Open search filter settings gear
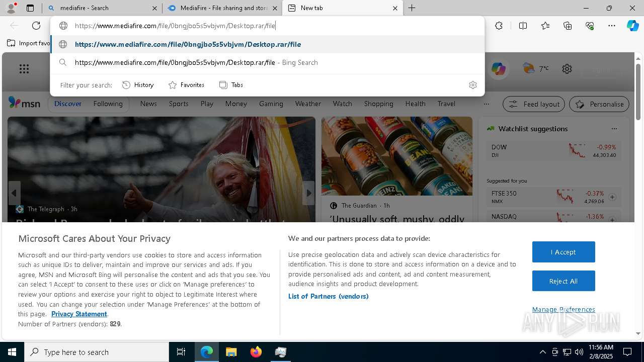This screenshot has width=644, height=362. [x=472, y=85]
